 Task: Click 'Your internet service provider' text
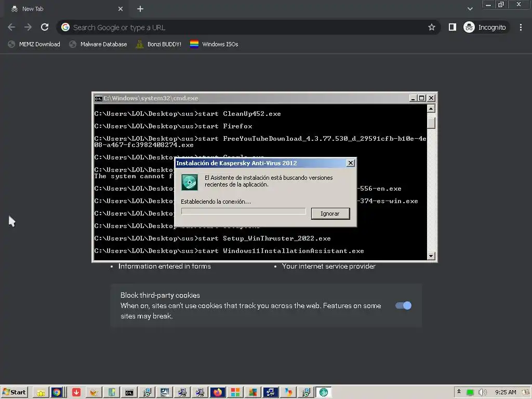328,267
